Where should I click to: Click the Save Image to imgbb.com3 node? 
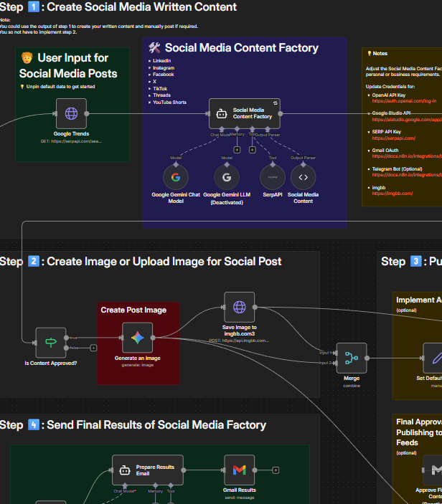tap(239, 306)
